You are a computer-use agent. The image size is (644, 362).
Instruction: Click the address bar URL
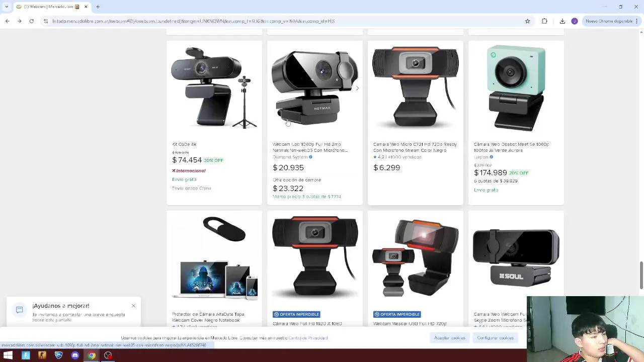pyautogui.click(x=194, y=21)
